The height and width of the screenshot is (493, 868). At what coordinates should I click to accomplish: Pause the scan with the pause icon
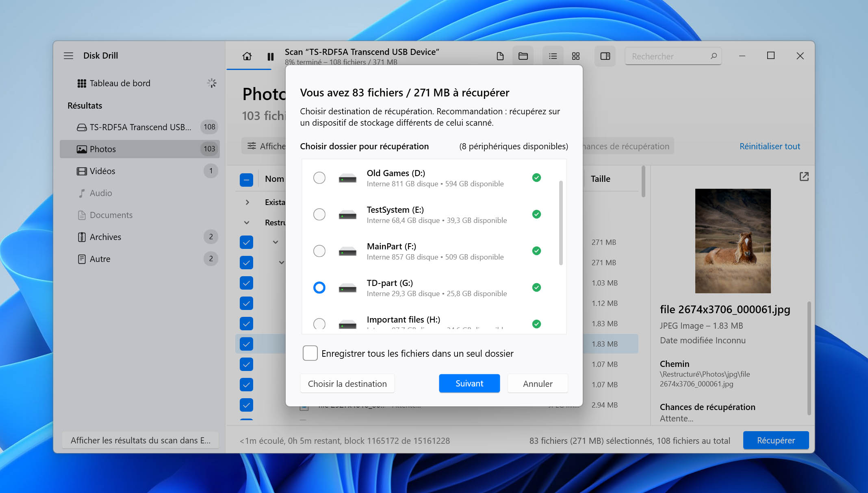click(x=271, y=57)
